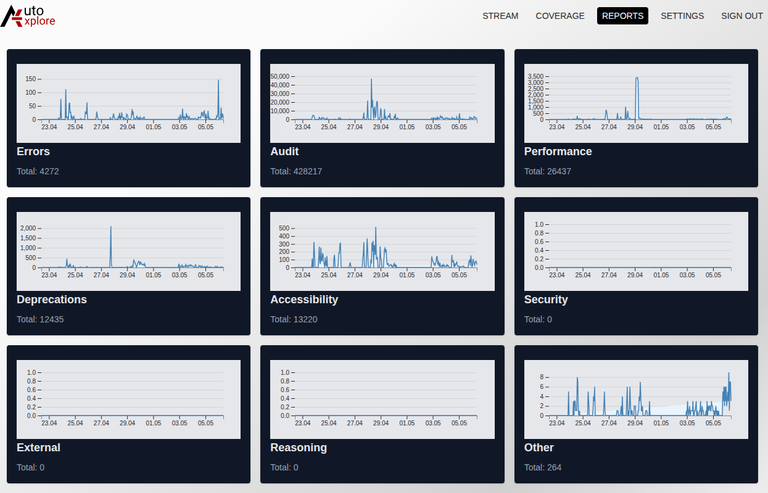Click the Performance card heading
Screen dimensions: 768x493
(558, 152)
